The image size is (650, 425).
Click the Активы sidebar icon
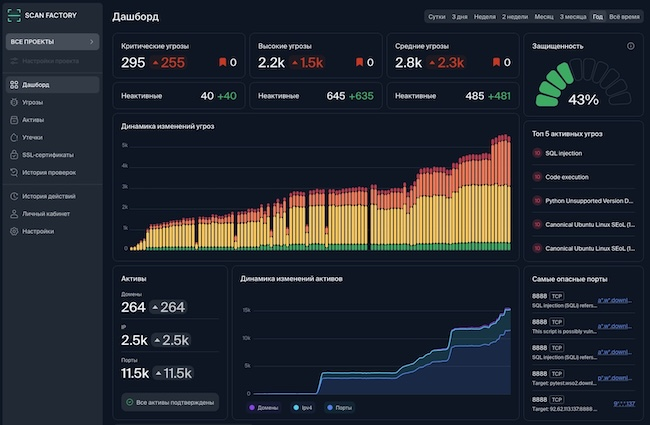pyautogui.click(x=13, y=120)
